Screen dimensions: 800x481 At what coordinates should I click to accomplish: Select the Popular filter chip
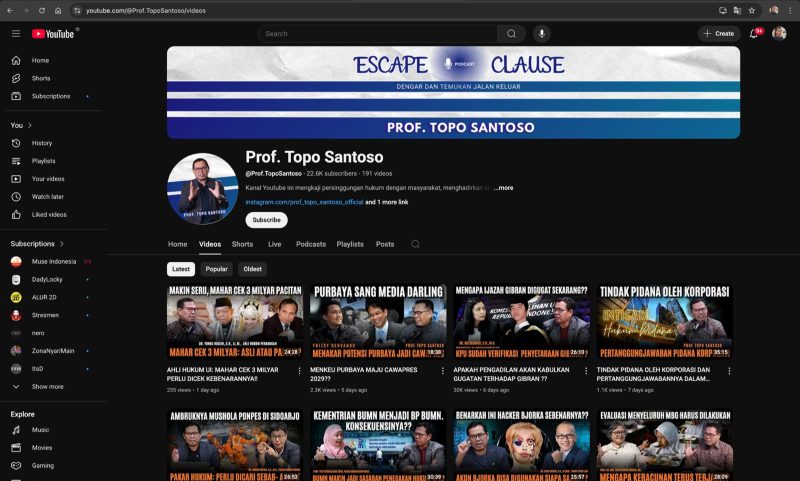click(x=217, y=269)
